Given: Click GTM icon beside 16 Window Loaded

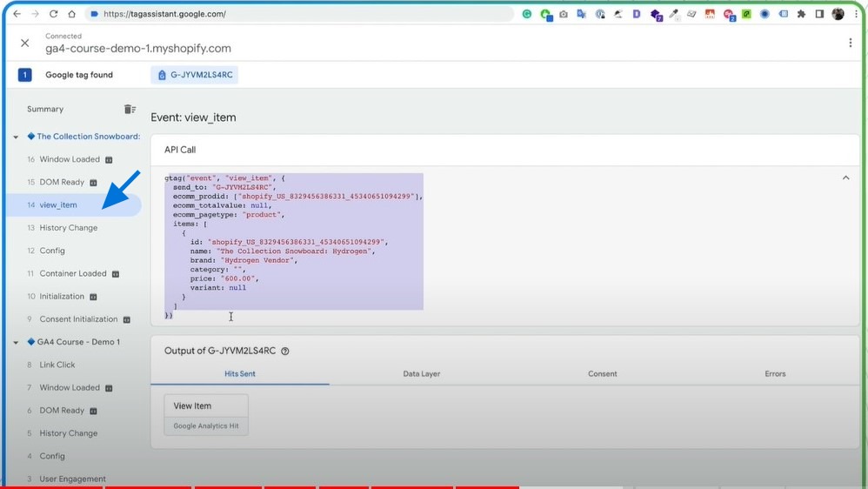Looking at the screenshot, I should (109, 160).
